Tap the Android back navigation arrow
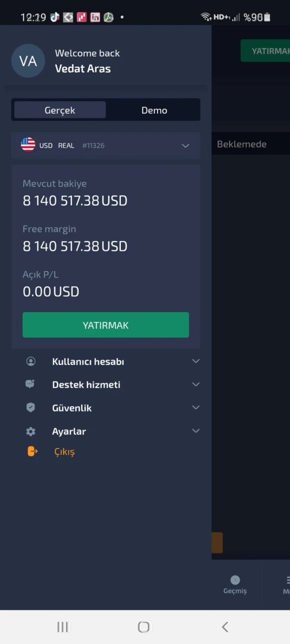This screenshot has height=644, width=290. point(225,627)
